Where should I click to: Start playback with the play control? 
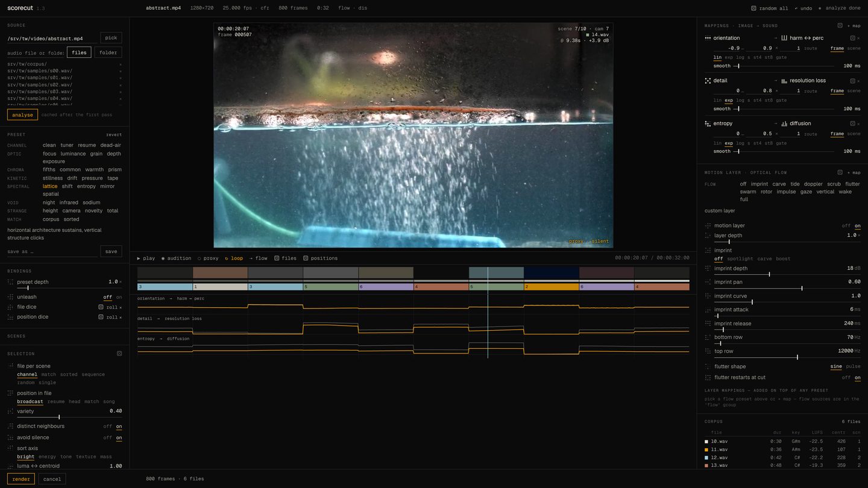(146, 258)
